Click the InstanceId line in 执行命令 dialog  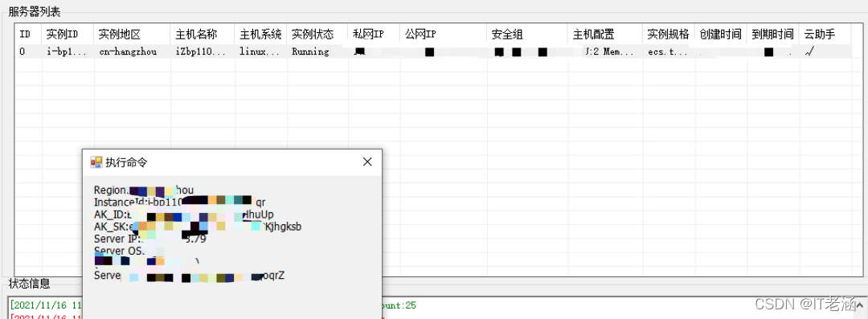coord(180,202)
